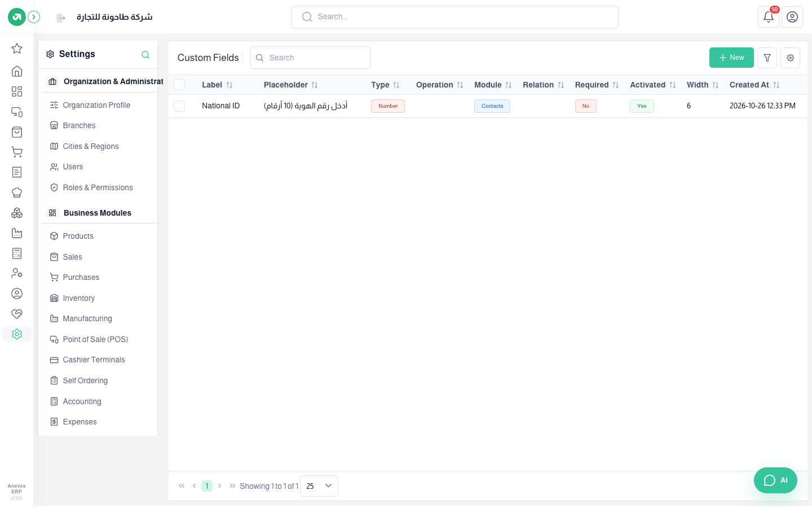This screenshot has height=508, width=812.
Task: Toggle the select-all checkbox in table header
Action: 179,85
